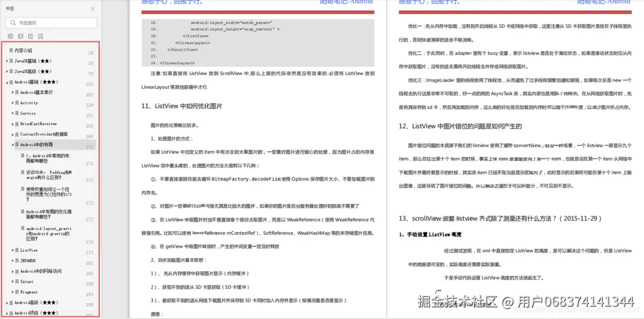The image size is (644, 319).
Task: Open bookmark 使用权重如何让一个控件的宽度为父控件的1/3
Action: pyautogui.click(x=48, y=194)
